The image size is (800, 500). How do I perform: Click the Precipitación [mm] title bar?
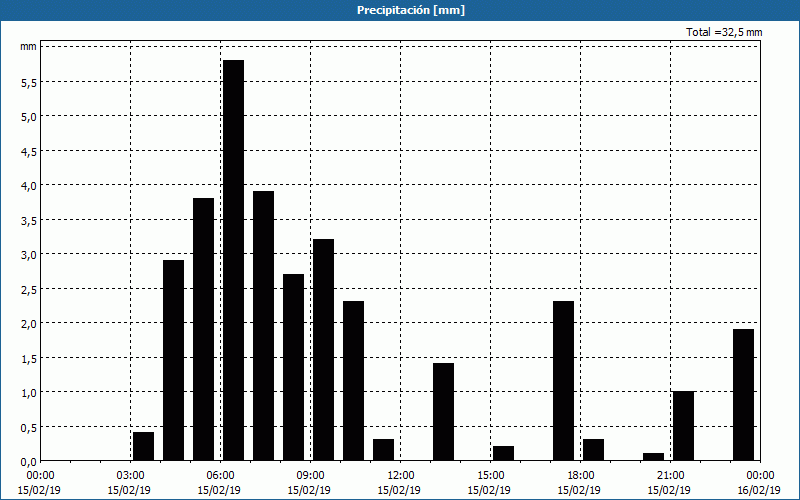pyautogui.click(x=400, y=10)
